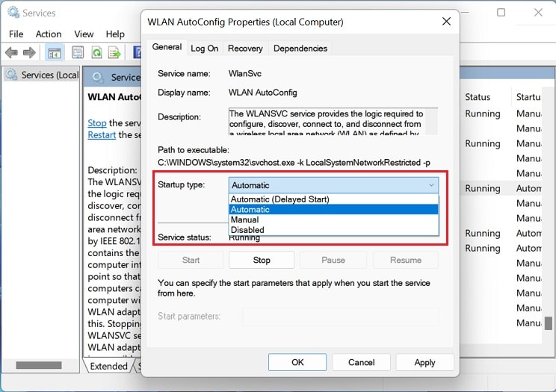The width and height of the screenshot is (556, 392).
Task: Confirm with the OK button
Action: pyautogui.click(x=297, y=362)
